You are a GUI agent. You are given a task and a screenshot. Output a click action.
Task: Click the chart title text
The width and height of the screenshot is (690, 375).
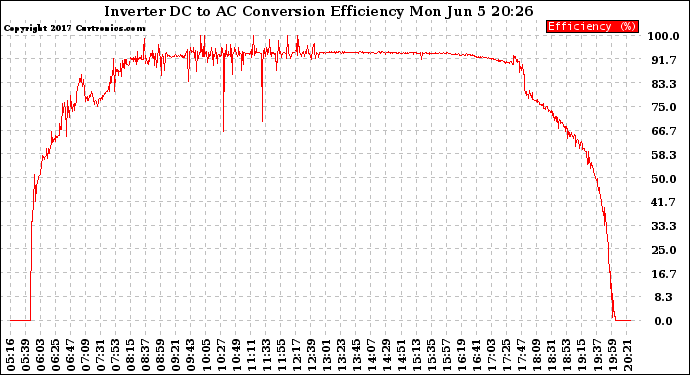[319, 11]
